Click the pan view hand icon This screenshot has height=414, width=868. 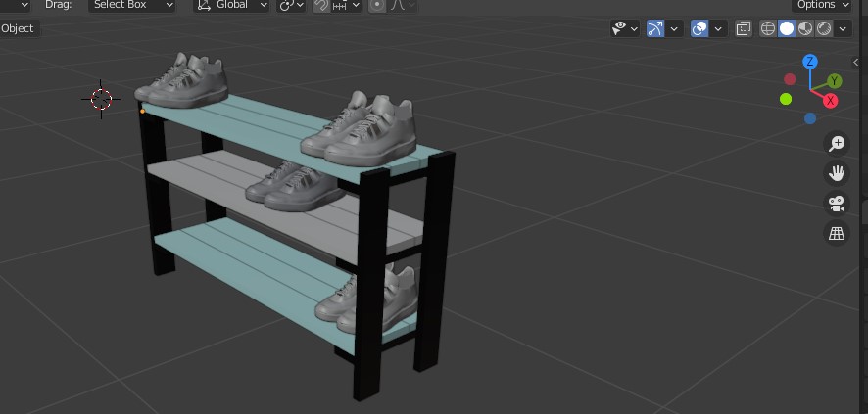pyautogui.click(x=837, y=173)
